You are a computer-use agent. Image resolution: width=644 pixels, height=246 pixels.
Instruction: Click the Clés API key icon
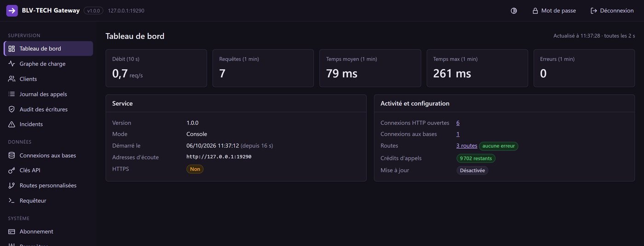(11, 170)
